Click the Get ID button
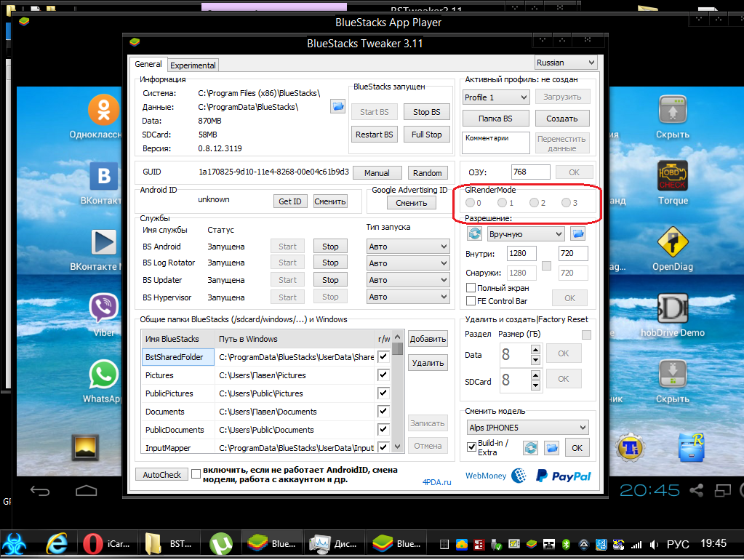744x560 pixels. pyautogui.click(x=289, y=201)
